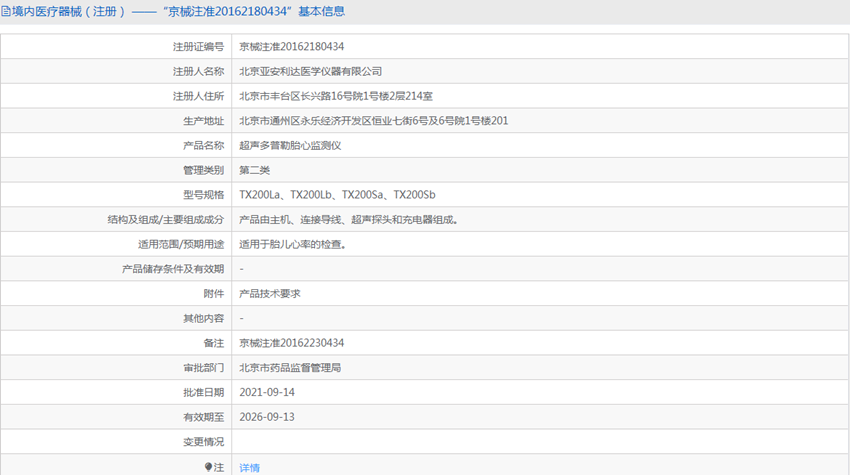Click the pin icon next to 注

pos(208,467)
